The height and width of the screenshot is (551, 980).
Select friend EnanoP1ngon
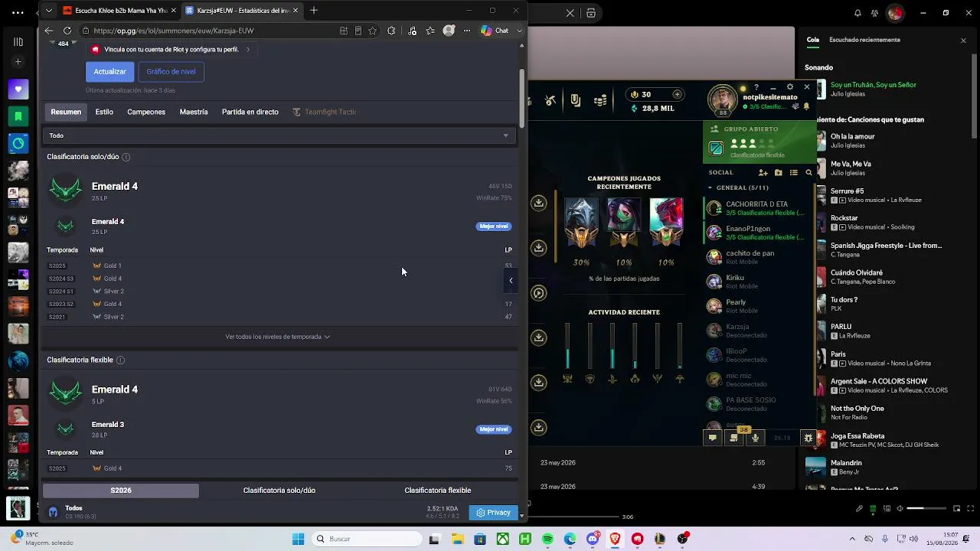pos(756,233)
